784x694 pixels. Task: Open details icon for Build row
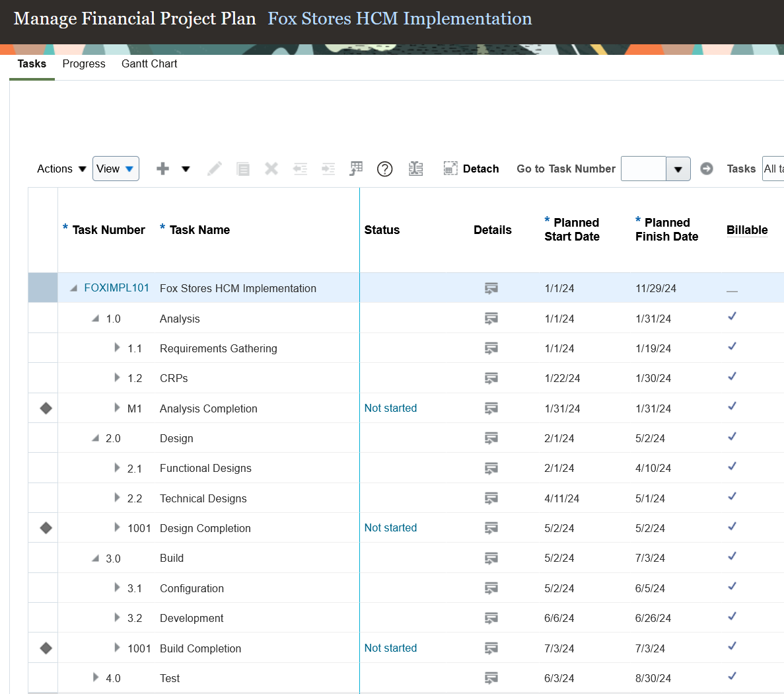point(491,559)
